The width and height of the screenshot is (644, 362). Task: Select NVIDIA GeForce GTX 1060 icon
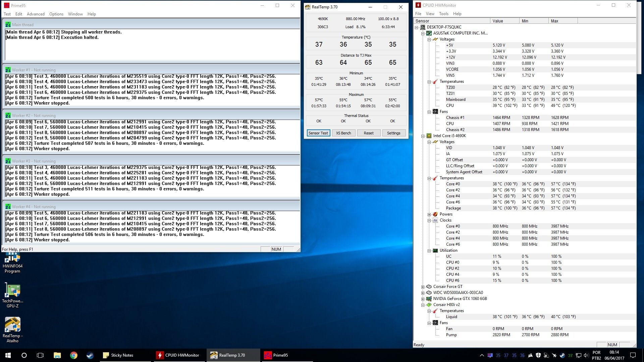point(429,299)
